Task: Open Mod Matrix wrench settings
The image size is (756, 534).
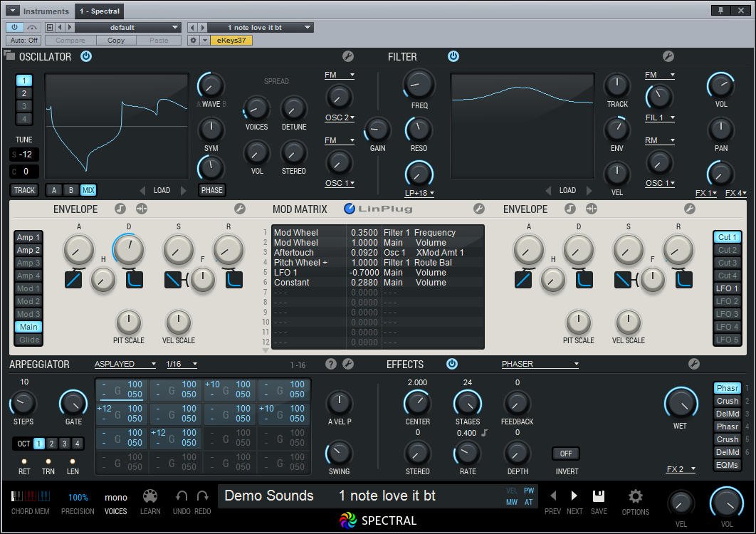Action: (479, 209)
